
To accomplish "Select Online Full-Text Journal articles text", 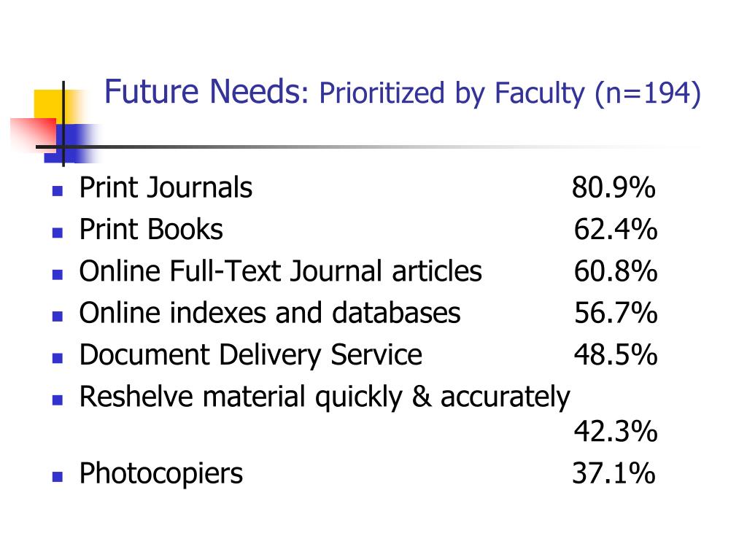I will (x=280, y=271).
